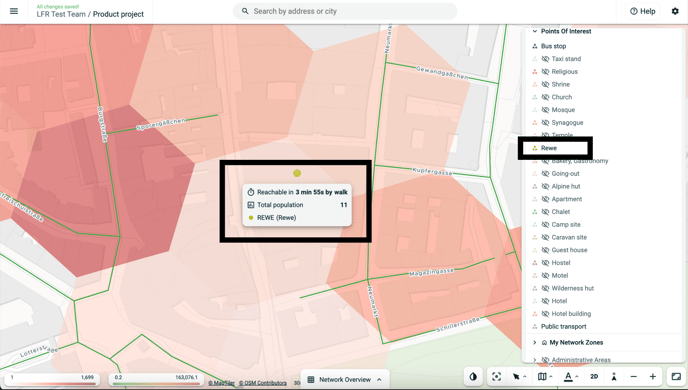Select the Rewe layer entry
This screenshot has height=390, width=688.
click(549, 148)
